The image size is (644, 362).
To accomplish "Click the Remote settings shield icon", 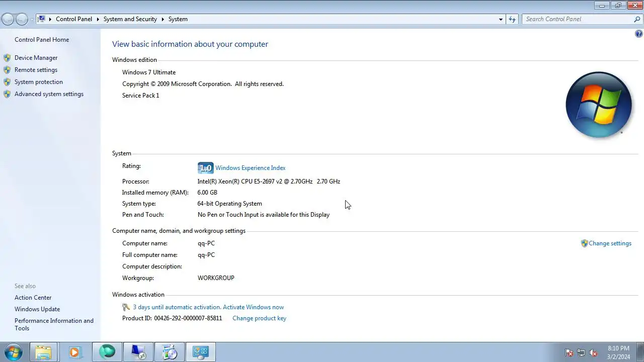I will tap(7, 70).
